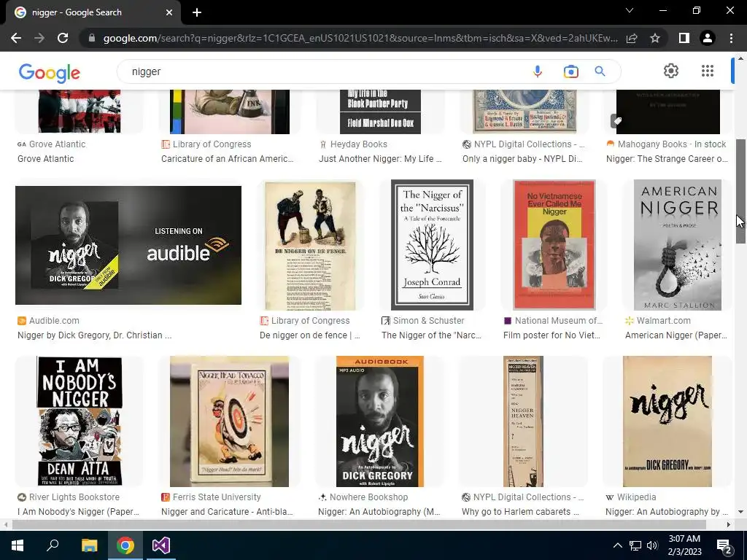The width and height of the screenshot is (747, 560).
Task: Share this page using the share icon
Action: pyautogui.click(x=632, y=38)
